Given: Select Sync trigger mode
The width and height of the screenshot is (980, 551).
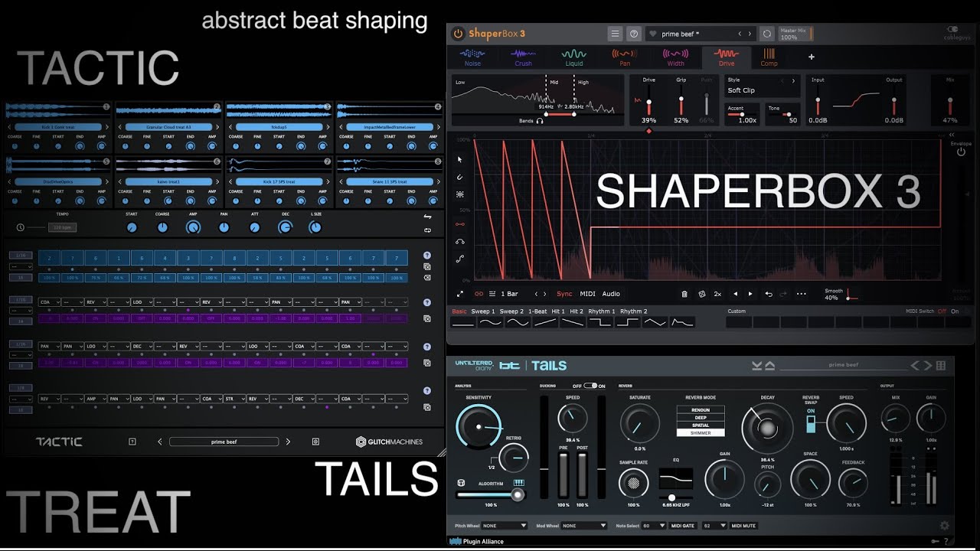Looking at the screenshot, I should coord(564,294).
